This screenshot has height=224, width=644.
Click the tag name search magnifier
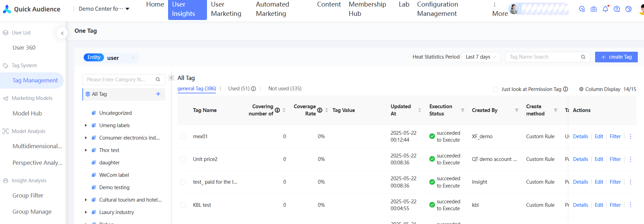click(583, 57)
